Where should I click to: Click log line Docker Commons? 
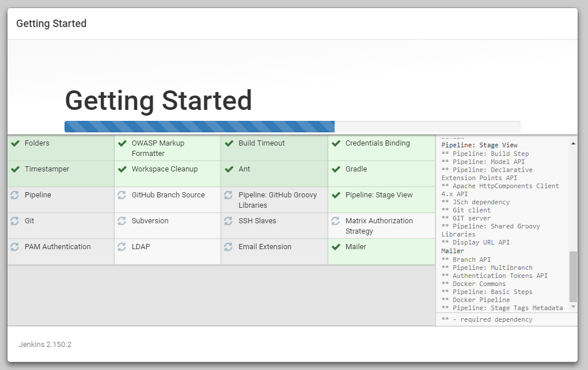coord(473,284)
